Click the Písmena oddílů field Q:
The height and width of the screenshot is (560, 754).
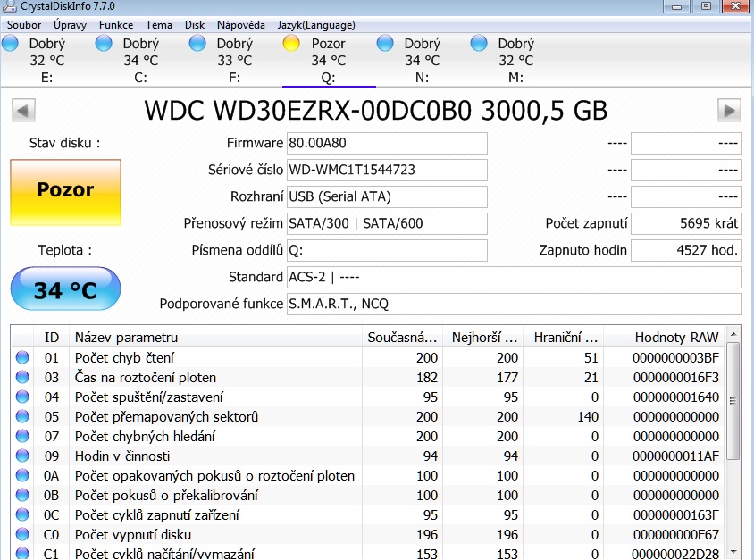pos(387,250)
